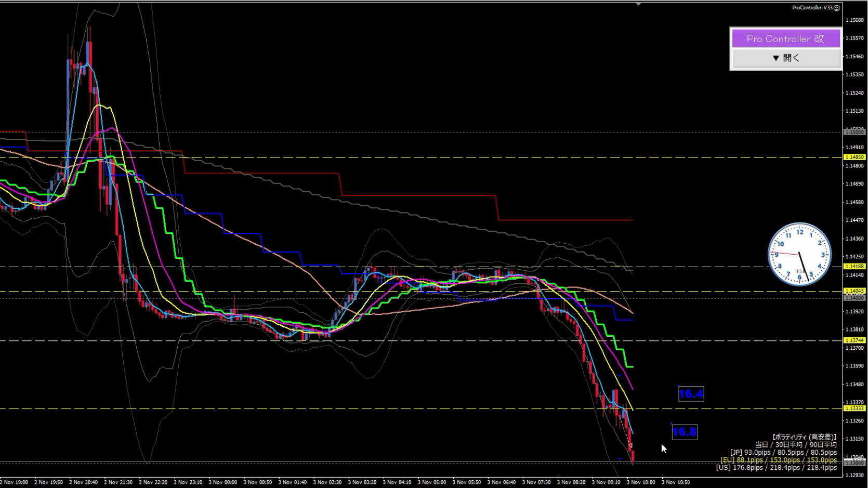Click the ProController-V33 expert advisor smiley icon
This screenshot has width=868, height=488.
click(836, 8)
